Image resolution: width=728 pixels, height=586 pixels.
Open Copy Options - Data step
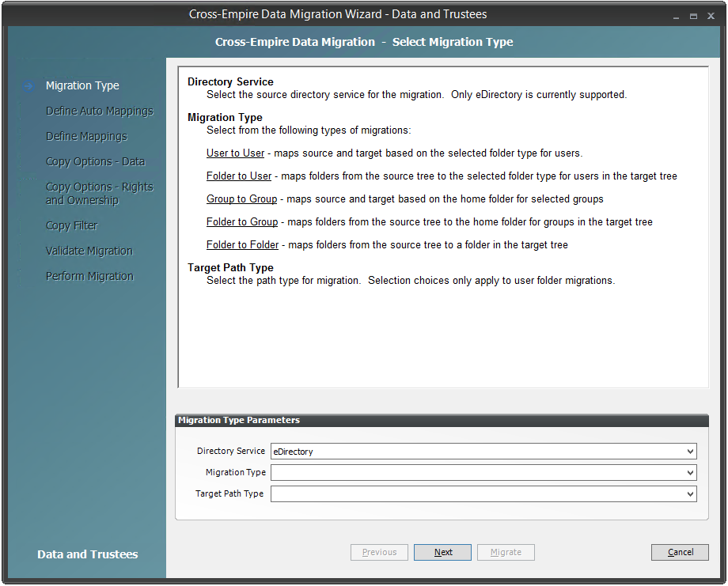(x=95, y=161)
